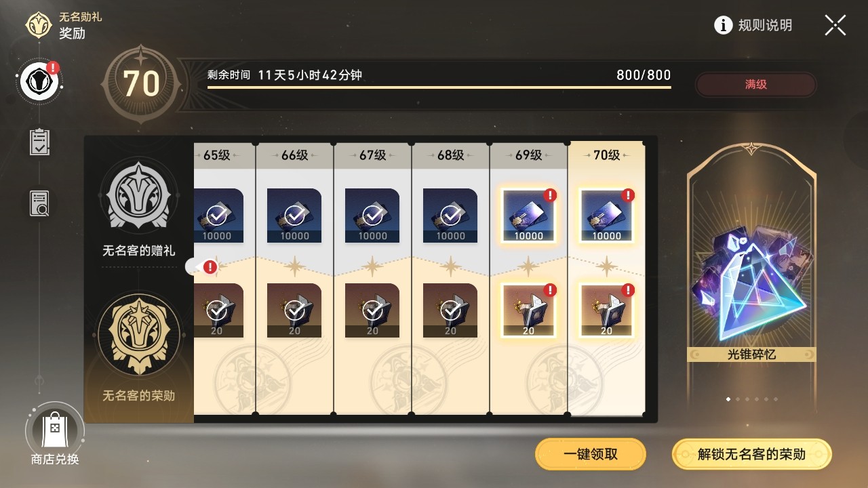Claim level 69 honor reward of 20
Viewport: 868px width, 488px height.
(528, 310)
